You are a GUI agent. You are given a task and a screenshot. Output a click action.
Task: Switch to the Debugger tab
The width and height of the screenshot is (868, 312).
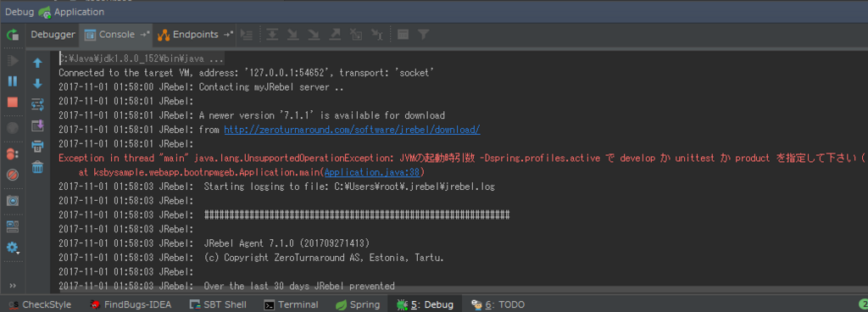pos(53,34)
